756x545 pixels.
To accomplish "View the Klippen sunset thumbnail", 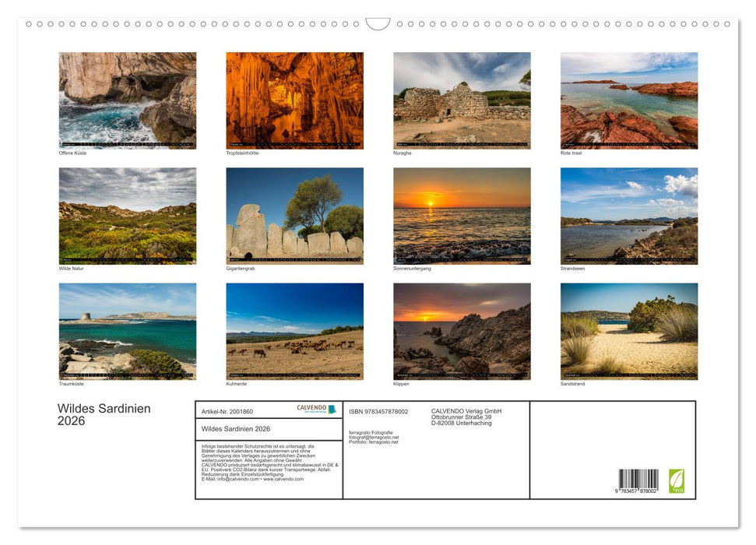I will [461, 330].
